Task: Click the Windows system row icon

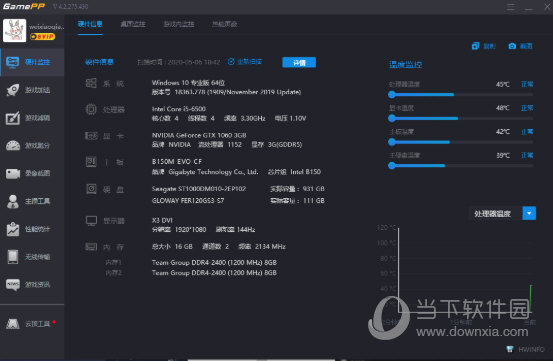Action: tap(91, 83)
